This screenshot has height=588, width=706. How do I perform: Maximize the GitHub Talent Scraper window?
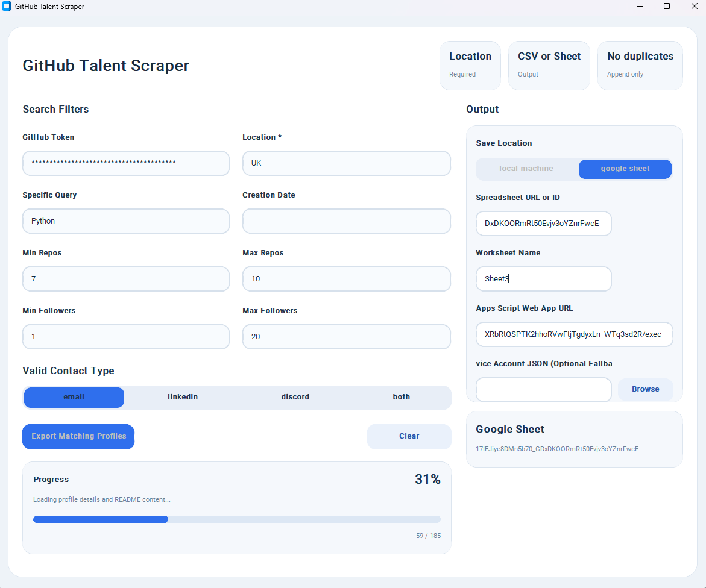coord(667,6)
